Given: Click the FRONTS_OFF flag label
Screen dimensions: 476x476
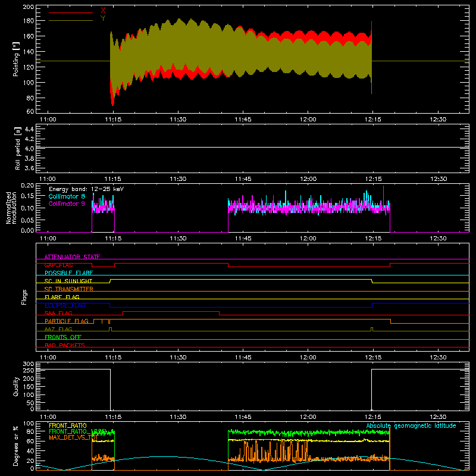Looking at the screenshot, I should coord(63,337).
